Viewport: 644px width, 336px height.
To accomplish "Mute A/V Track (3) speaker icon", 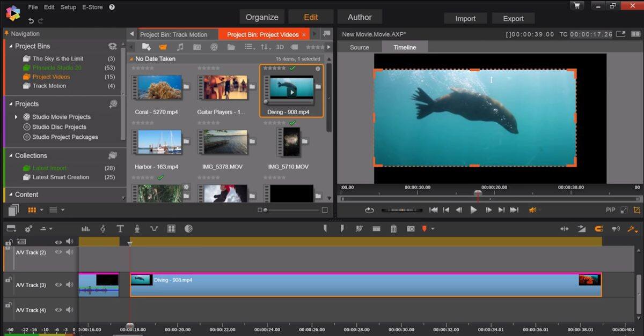I will [x=69, y=285].
